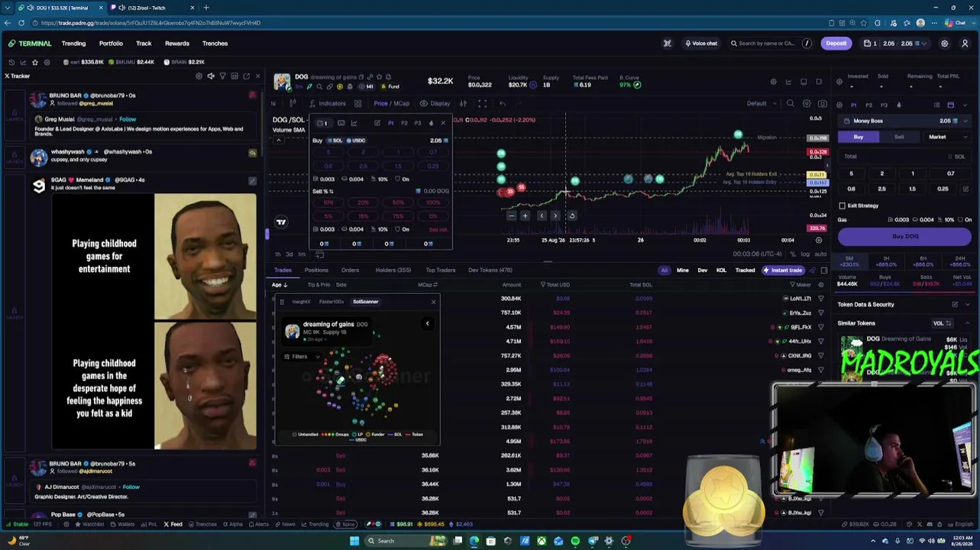The image size is (980, 550).
Task: Open account settings gear in top bar
Action: click(945, 44)
